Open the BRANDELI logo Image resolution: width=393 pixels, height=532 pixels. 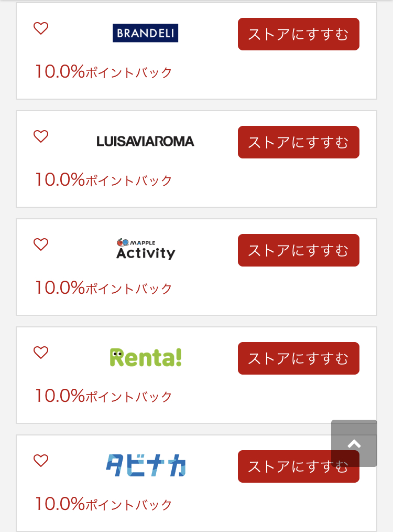point(145,33)
